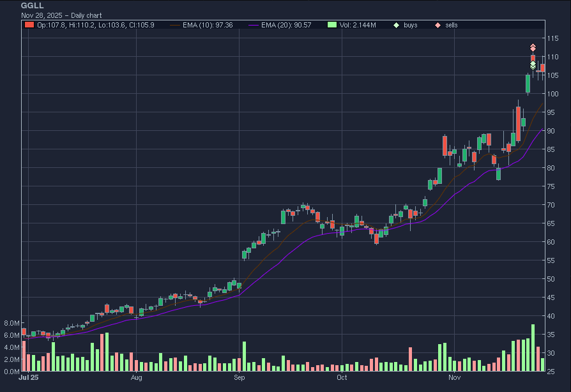
Task: Click the 100 price axis label
Action: pyautogui.click(x=552, y=94)
